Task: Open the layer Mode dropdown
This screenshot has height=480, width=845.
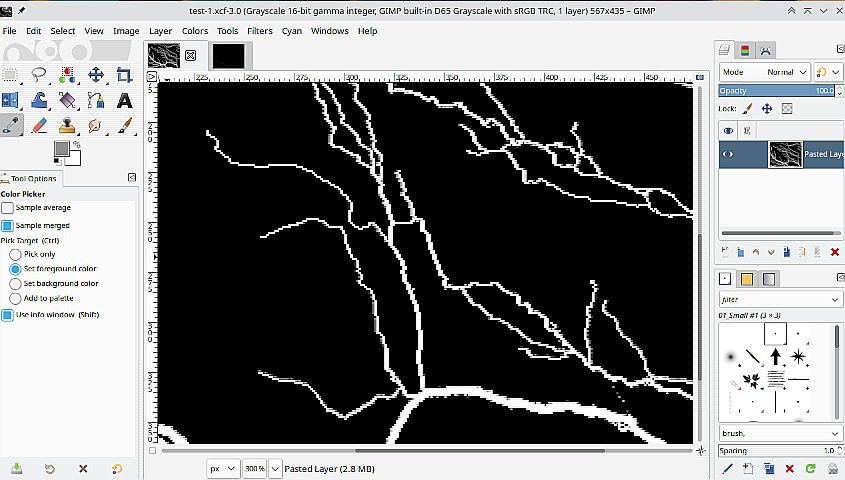Action: 765,72
